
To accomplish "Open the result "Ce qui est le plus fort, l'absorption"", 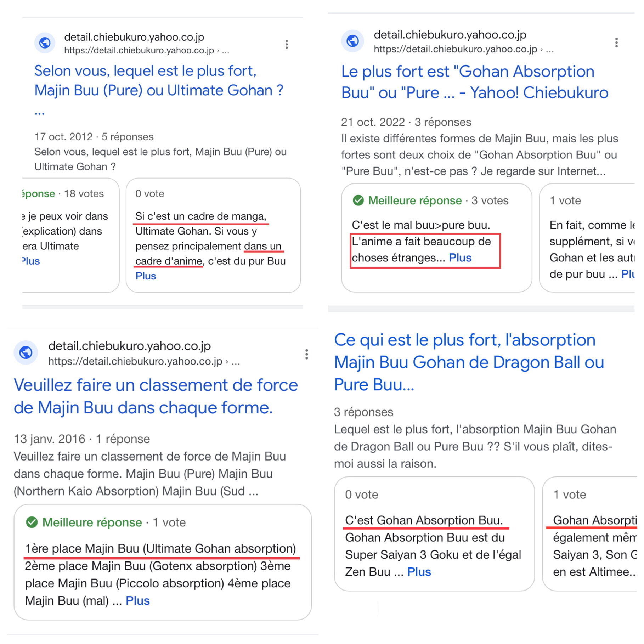I will tap(469, 362).
